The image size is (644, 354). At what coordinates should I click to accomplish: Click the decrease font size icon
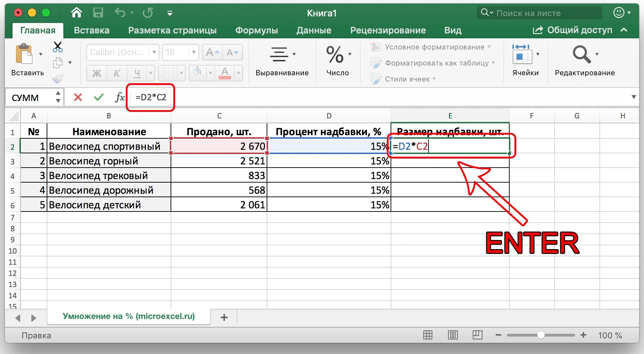(x=232, y=52)
